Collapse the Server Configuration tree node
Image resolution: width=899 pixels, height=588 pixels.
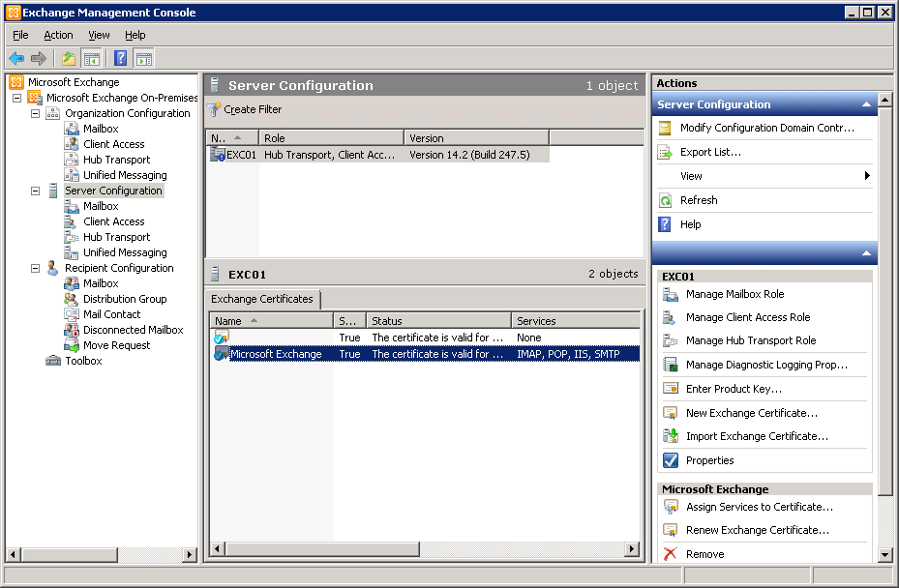click(x=36, y=191)
